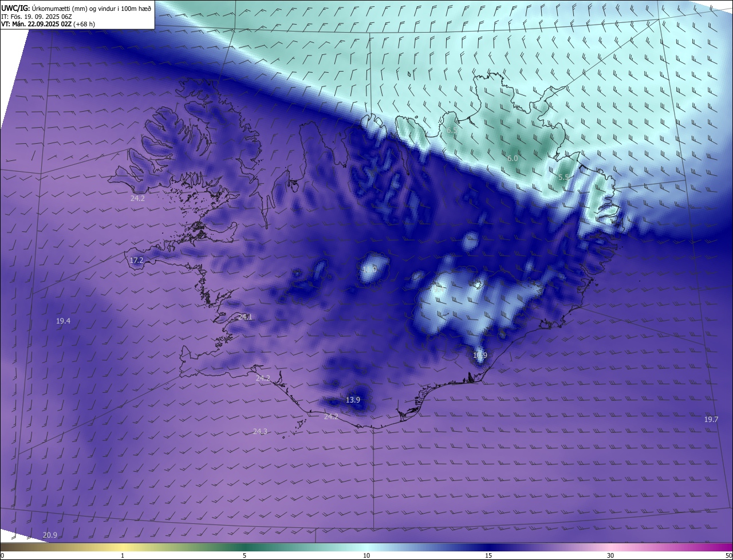This screenshot has height=560, width=733.
Task: Click the 6.0 value label in the green area
Action: pos(513,158)
